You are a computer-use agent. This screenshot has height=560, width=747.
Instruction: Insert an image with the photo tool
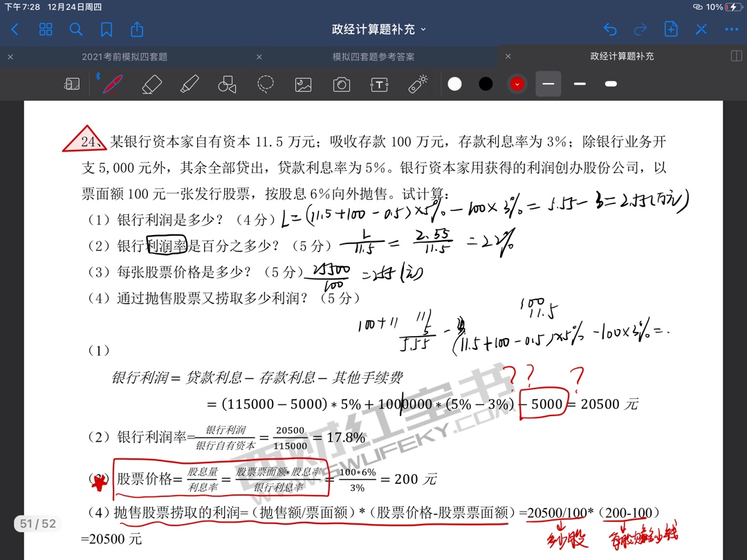pos(304,85)
